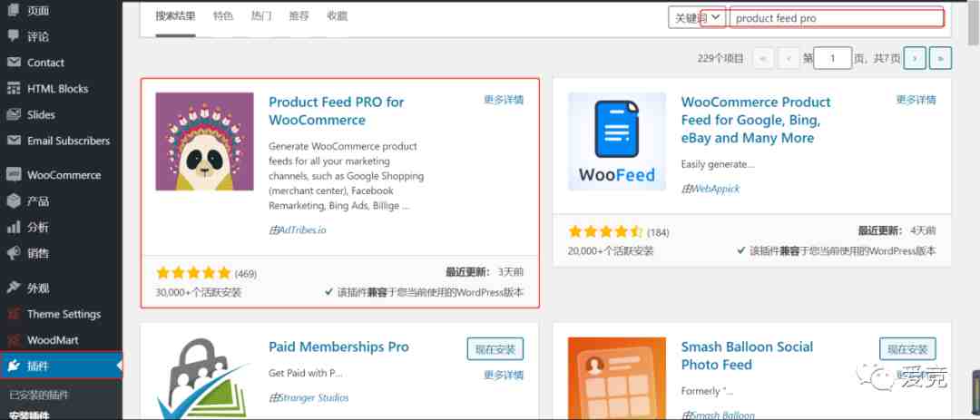
Task: Switch to the 热门 tab
Action: tap(261, 17)
